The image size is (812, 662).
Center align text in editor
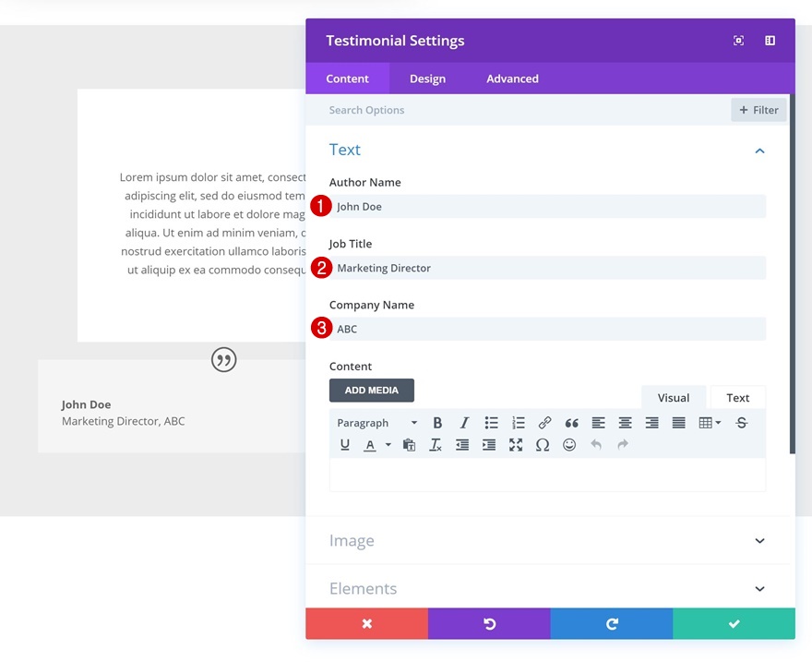pos(625,423)
